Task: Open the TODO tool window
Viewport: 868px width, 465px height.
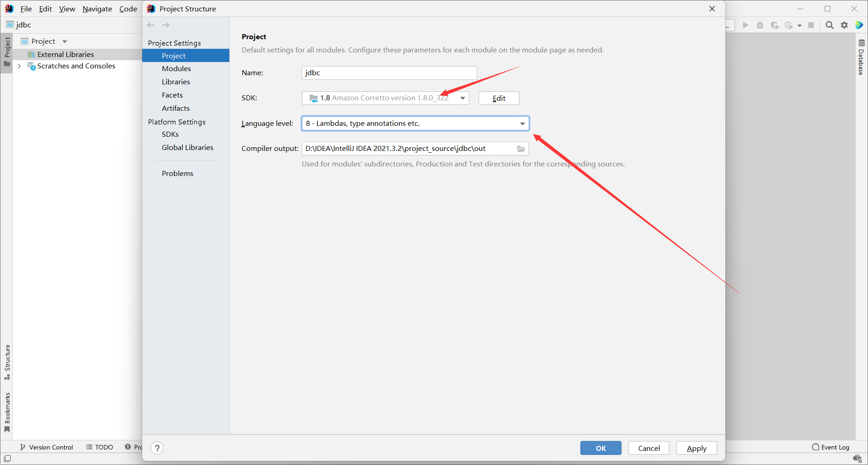Action: pyautogui.click(x=99, y=447)
